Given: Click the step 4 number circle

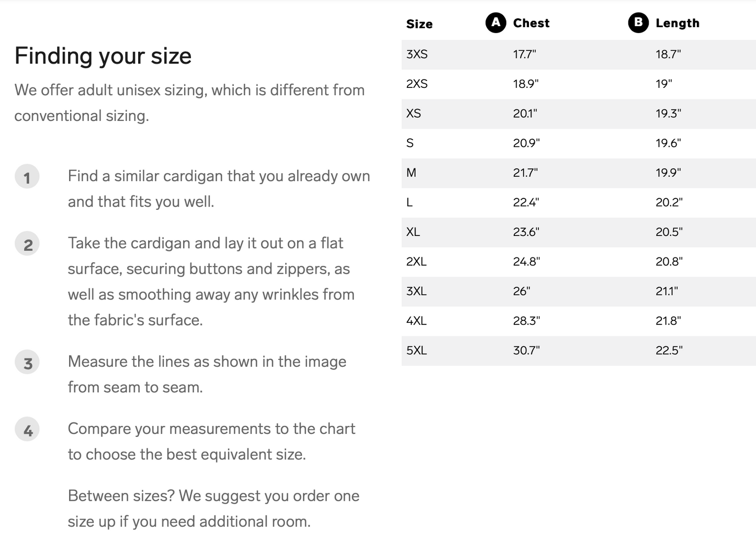Looking at the screenshot, I should (27, 430).
